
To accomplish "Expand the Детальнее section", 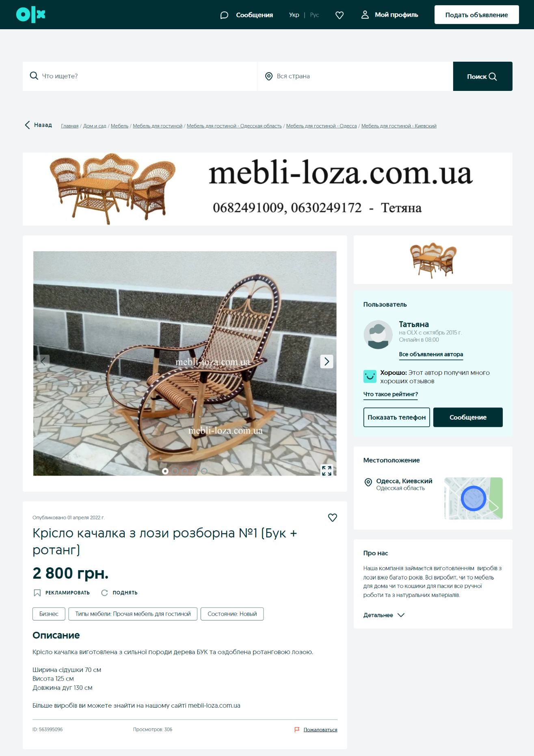I will click(x=384, y=615).
